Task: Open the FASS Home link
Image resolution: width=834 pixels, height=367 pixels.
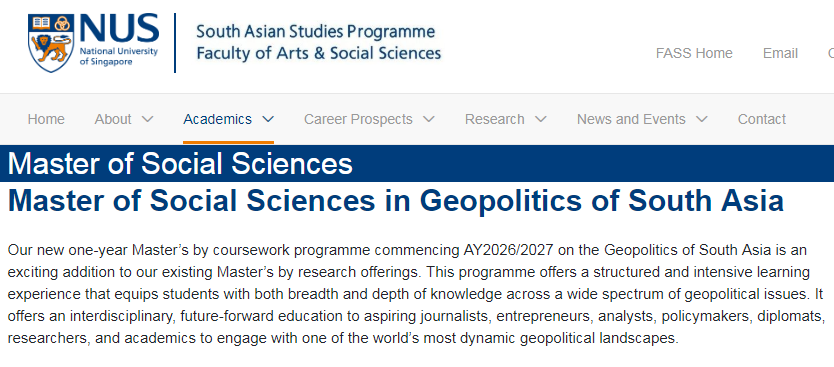Action: pos(694,53)
